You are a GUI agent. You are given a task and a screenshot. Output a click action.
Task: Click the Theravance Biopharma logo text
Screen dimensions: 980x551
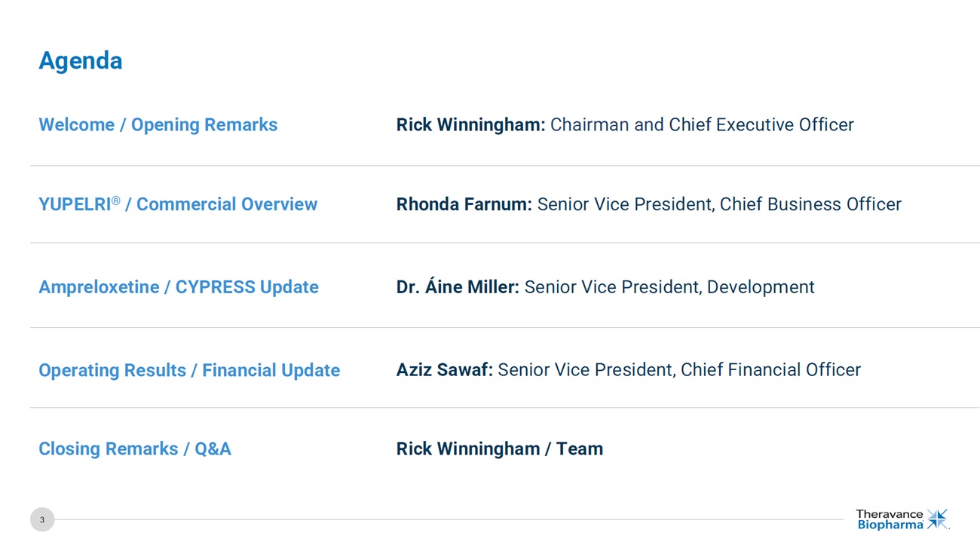point(890,519)
